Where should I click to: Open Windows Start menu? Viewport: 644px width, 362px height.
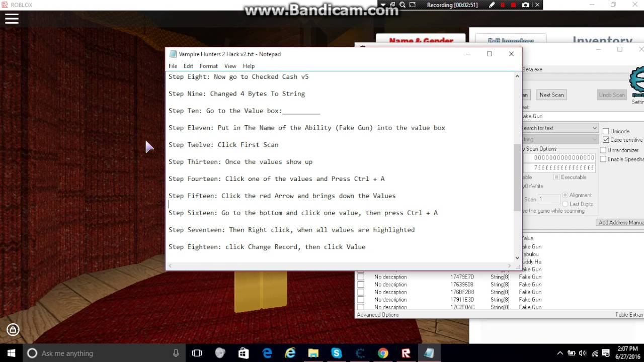click(12, 353)
